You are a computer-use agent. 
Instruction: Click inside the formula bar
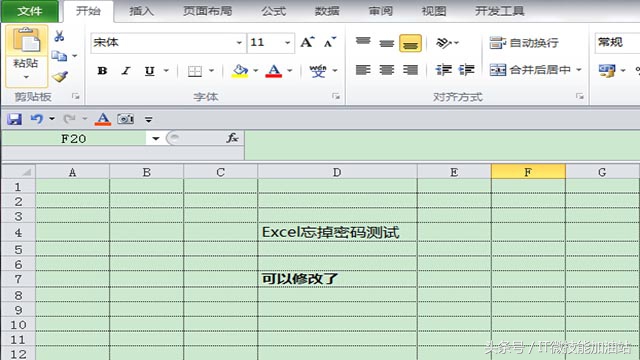coord(442,145)
